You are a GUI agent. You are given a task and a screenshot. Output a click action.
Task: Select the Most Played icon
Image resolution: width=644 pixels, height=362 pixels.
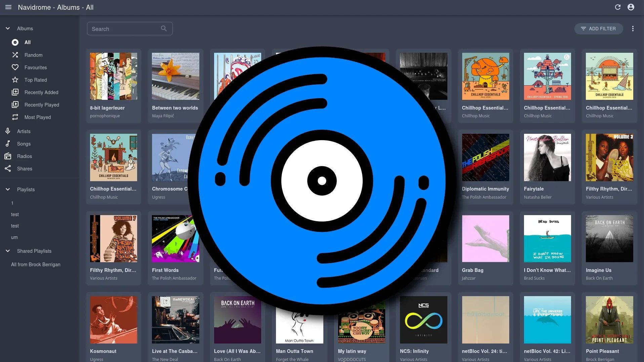click(x=15, y=117)
